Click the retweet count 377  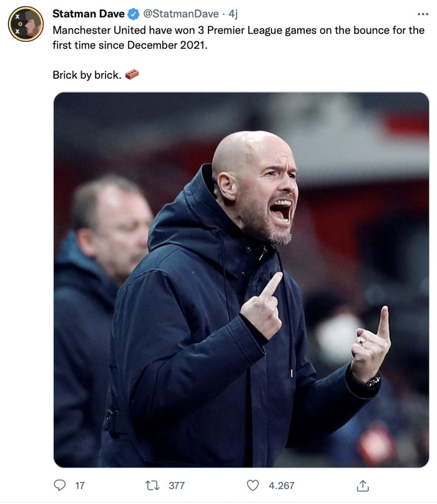point(177,485)
